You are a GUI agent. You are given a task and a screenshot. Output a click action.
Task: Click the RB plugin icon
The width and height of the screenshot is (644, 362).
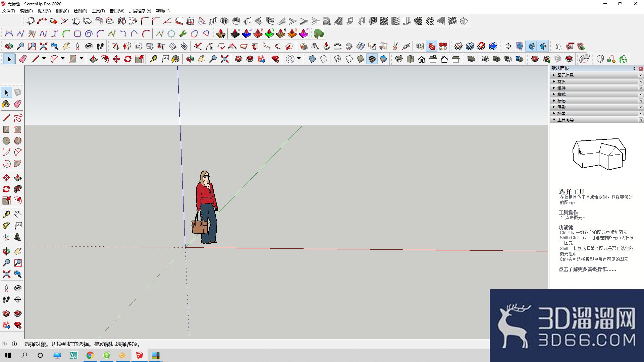[x=420, y=46]
